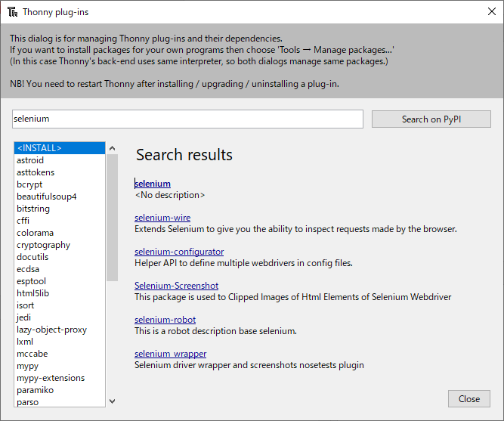Viewport: 504px width, 421px height.
Task: Select esptool in the package list
Action: point(60,281)
